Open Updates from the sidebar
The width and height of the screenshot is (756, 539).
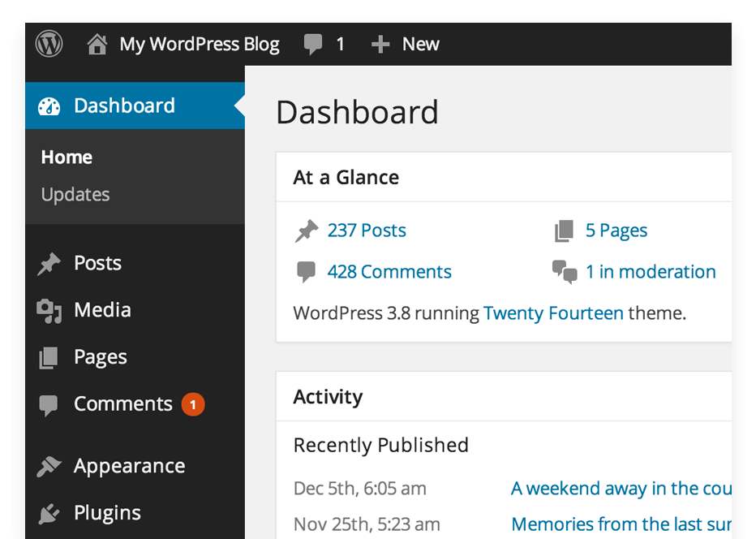point(75,194)
